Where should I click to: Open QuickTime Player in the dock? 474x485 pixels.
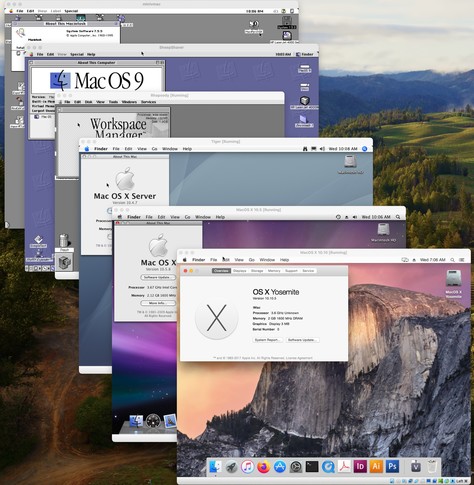[328, 467]
